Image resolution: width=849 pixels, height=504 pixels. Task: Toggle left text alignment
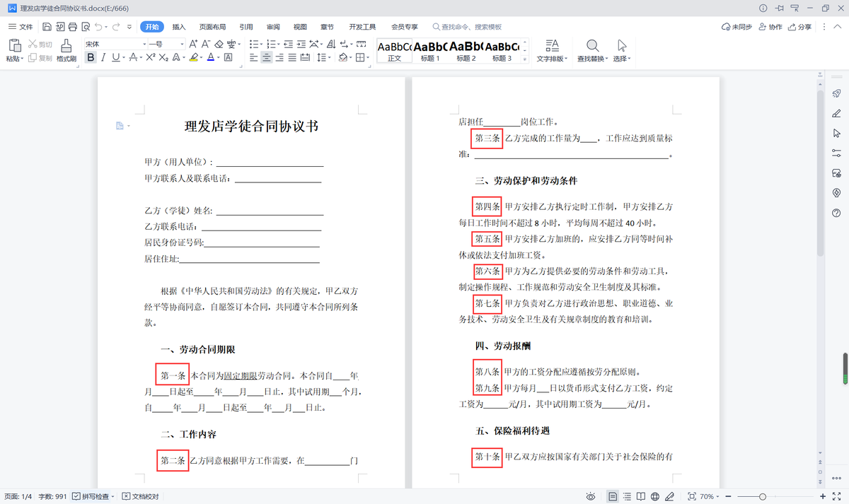pyautogui.click(x=253, y=58)
